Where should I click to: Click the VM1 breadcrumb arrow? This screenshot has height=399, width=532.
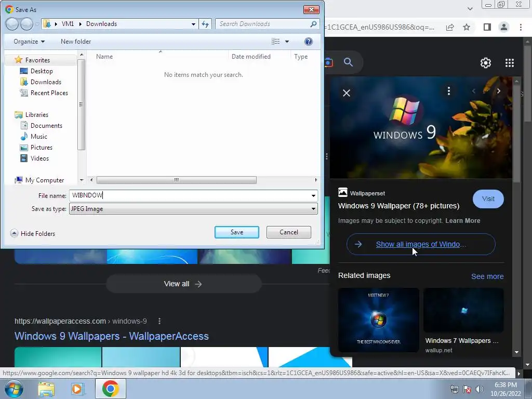pyautogui.click(x=80, y=24)
